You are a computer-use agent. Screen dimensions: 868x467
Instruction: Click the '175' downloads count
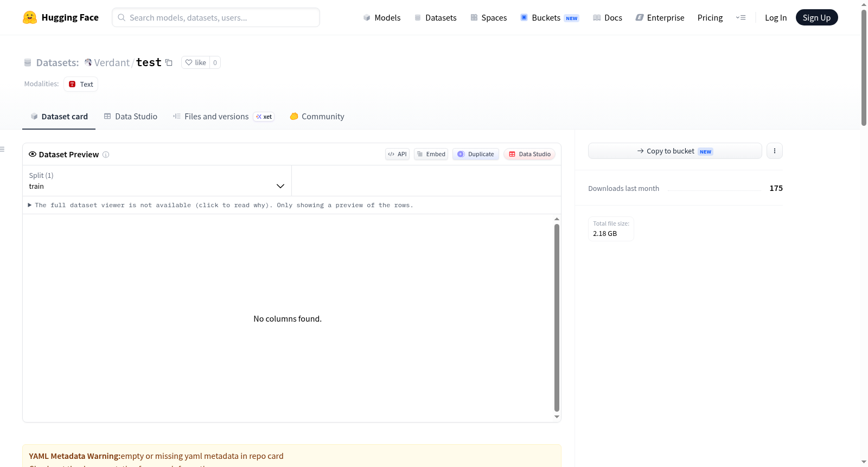pos(776,188)
